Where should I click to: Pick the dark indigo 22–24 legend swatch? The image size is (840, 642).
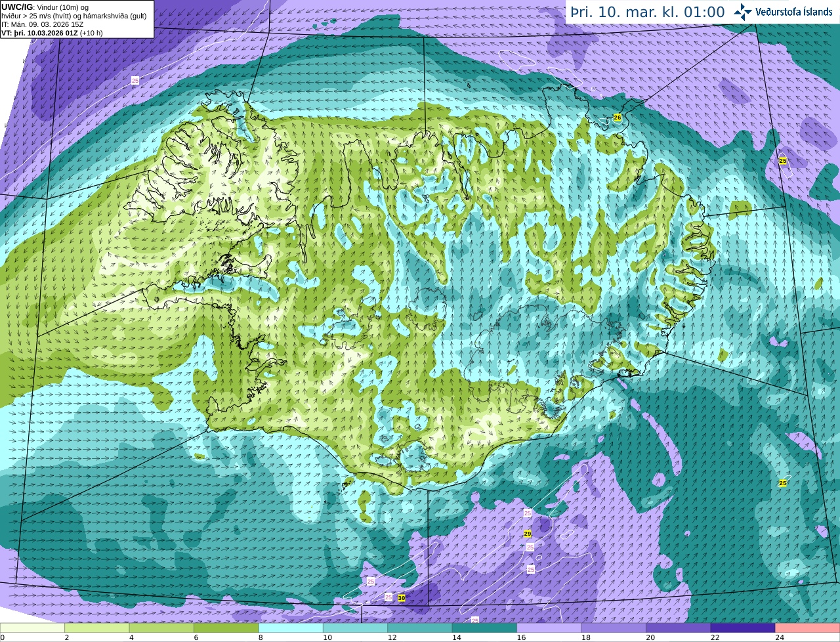[x=743, y=628]
